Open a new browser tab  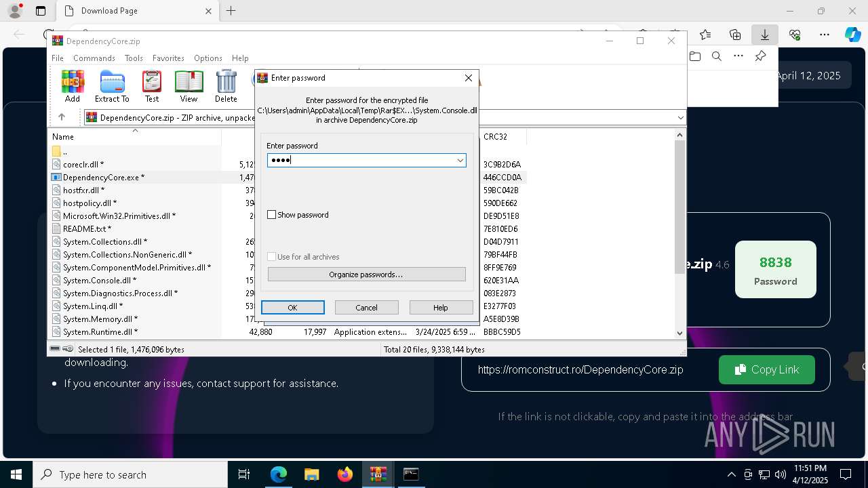coord(231,11)
